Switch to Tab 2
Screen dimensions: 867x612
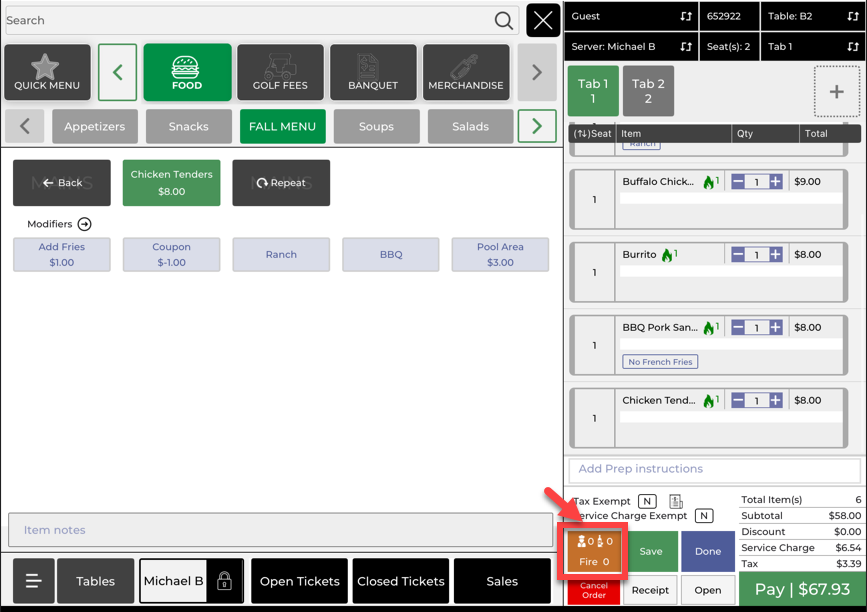click(x=648, y=91)
